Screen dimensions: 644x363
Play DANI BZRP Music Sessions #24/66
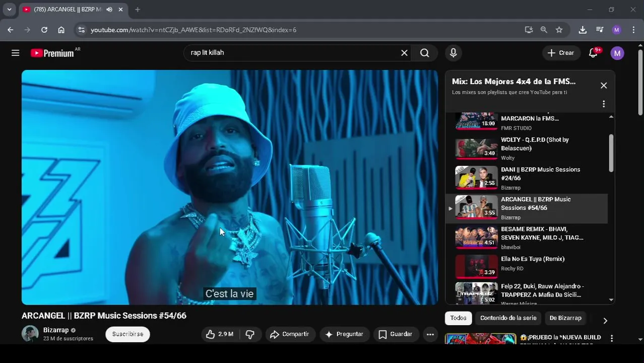click(527, 178)
